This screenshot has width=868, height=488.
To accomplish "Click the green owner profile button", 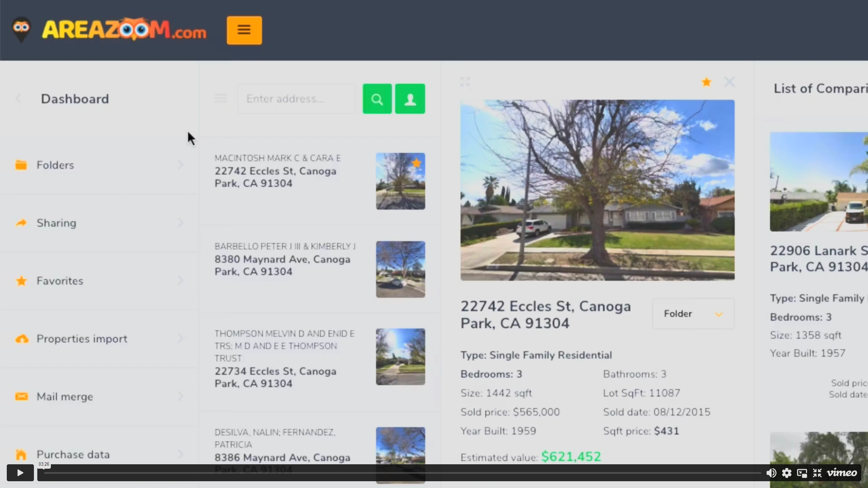I will click(410, 99).
